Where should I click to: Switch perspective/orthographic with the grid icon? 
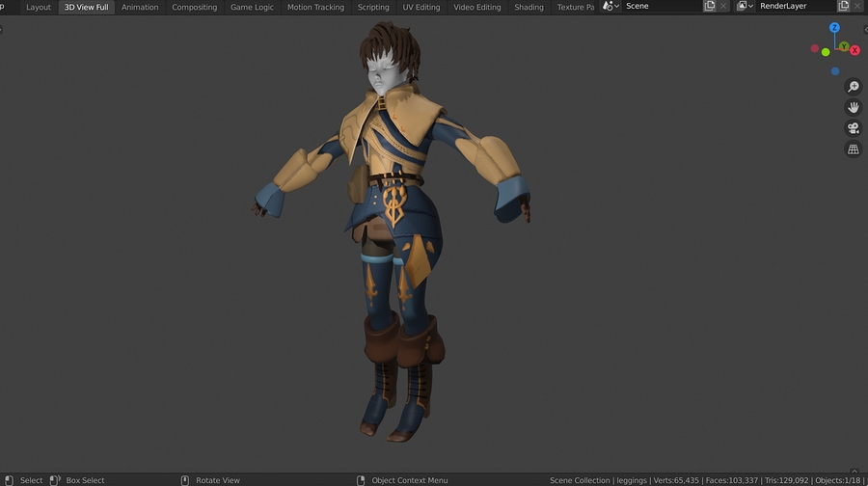853,149
